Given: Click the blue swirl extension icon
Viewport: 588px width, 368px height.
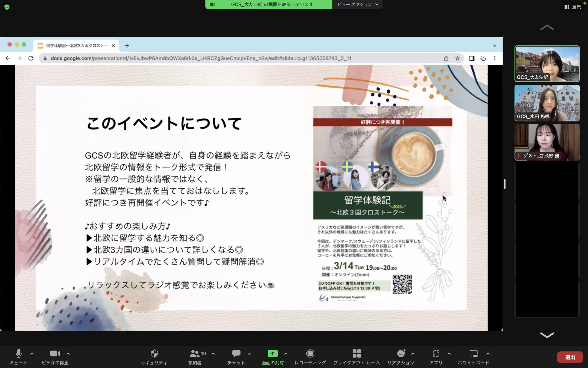Looking at the screenshot, I should (x=483, y=58).
